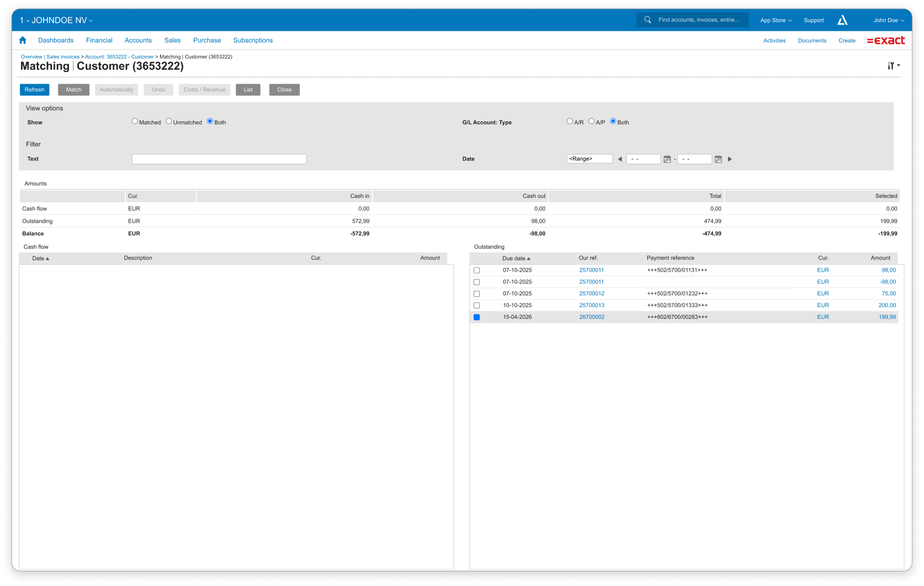
Task: Go to next date range arrow
Action: click(729, 159)
